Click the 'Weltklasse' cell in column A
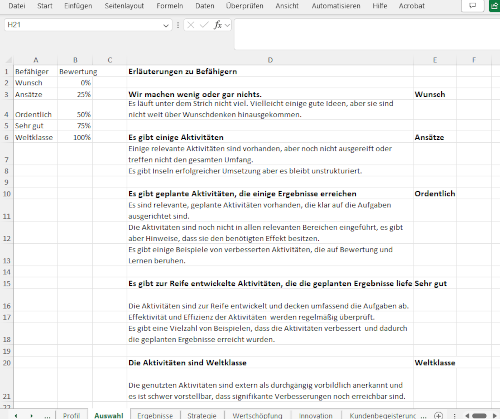500x419 pixels. point(36,137)
